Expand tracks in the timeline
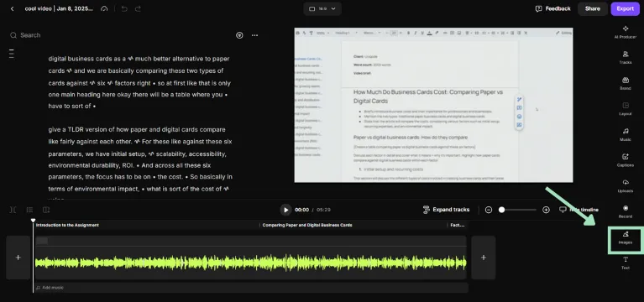This screenshot has height=302, width=644. point(446,210)
